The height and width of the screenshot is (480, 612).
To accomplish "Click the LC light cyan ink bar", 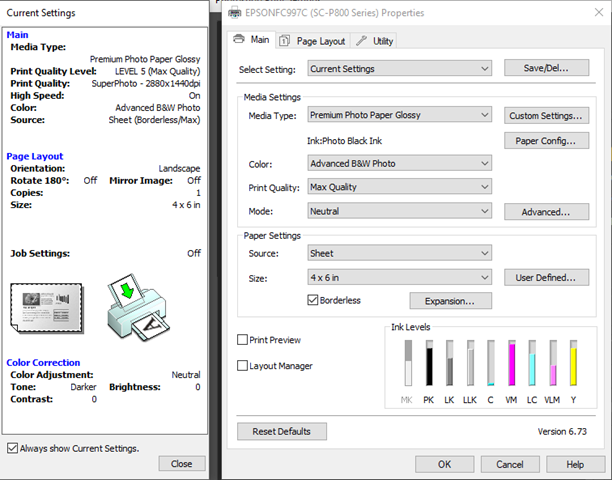I will pos(532,363).
